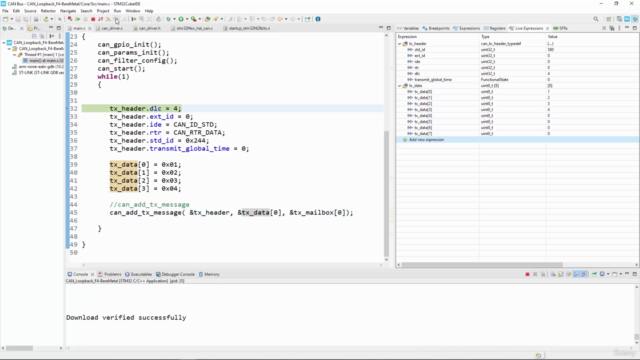The image size is (640, 360).
Task: Switch to the Debug perspective icon
Action: point(635,19)
